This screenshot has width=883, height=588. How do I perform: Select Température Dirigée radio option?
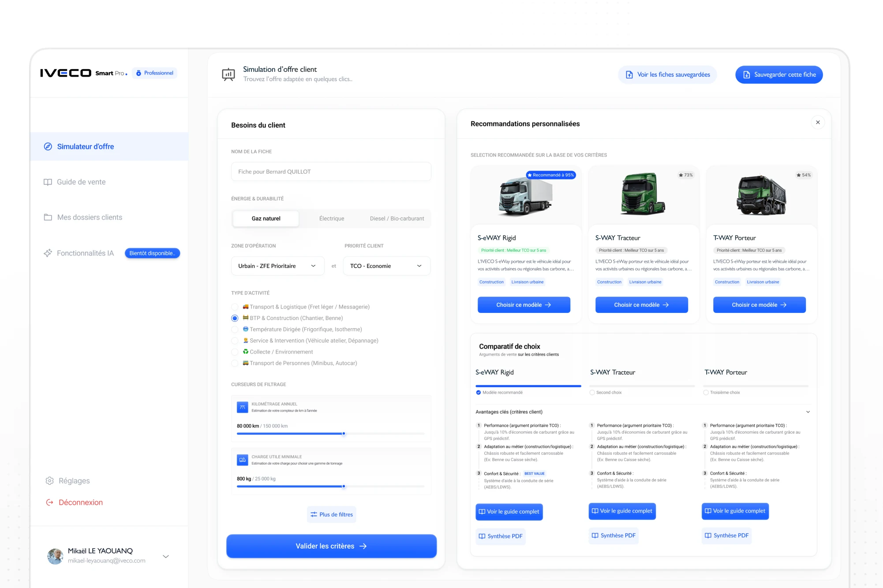(x=235, y=329)
